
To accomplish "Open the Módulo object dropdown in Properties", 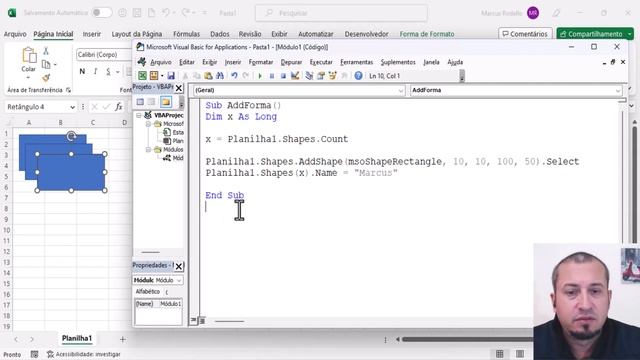I will (x=179, y=280).
